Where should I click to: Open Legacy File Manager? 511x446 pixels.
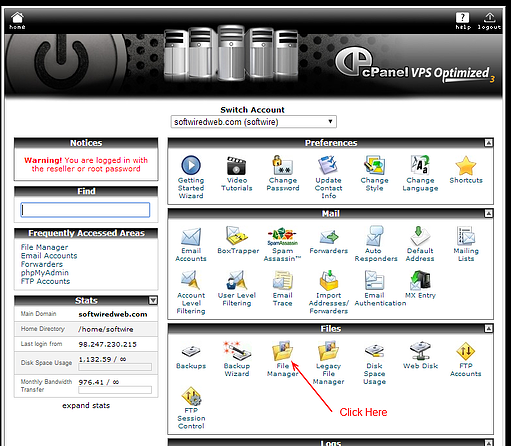[328, 351]
